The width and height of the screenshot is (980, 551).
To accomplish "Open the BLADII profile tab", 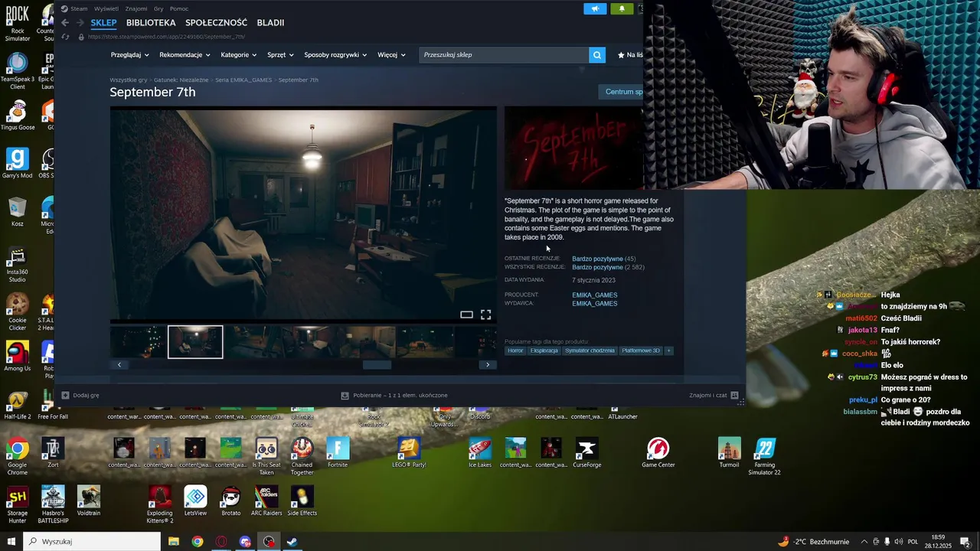I will click(x=270, y=23).
